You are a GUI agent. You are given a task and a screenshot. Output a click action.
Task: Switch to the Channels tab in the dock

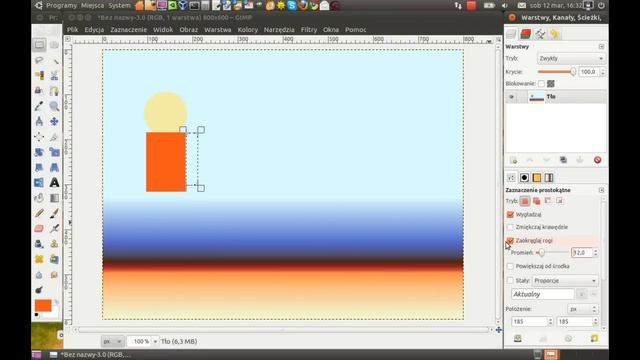pos(526,34)
